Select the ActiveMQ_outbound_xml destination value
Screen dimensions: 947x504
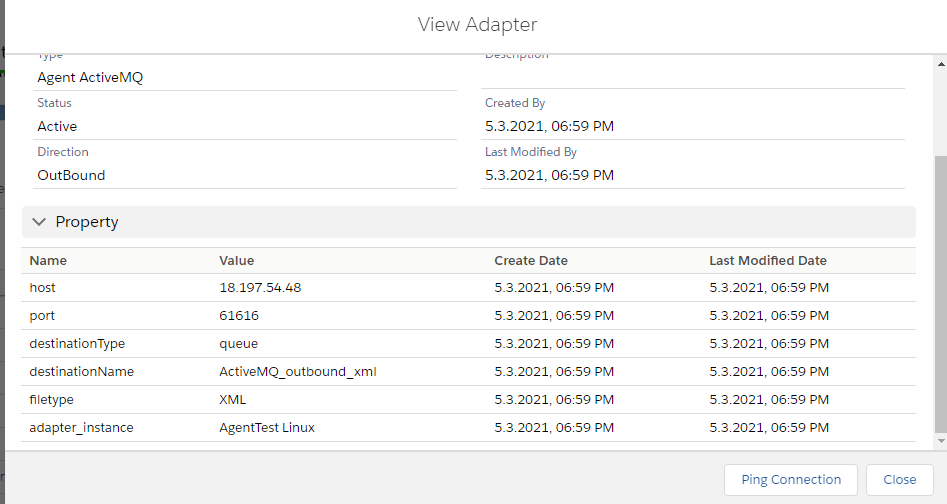click(298, 372)
